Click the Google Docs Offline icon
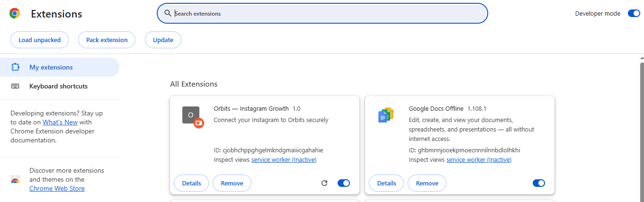The height and width of the screenshot is (202, 644). [386, 115]
